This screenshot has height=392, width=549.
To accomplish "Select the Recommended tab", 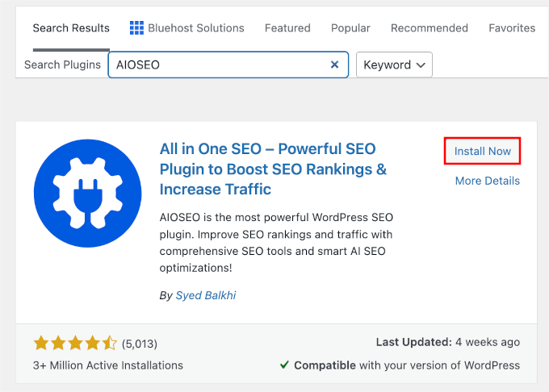I will [430, 28].
